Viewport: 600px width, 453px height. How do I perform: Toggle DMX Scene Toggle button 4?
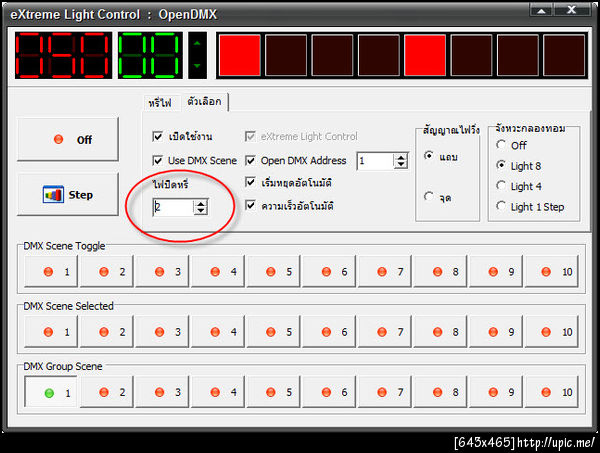(218, 272)
